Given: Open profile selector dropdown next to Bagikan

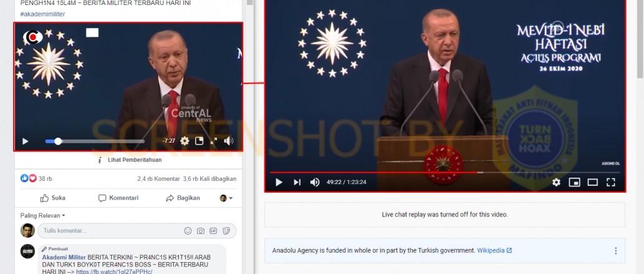Looking at the screenshot, I should click(226, 198).
